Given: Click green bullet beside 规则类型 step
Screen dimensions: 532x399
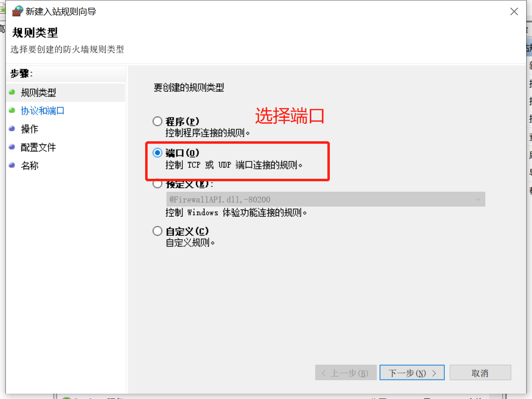Looking at the screenshot, I should (x=12, y=92).
